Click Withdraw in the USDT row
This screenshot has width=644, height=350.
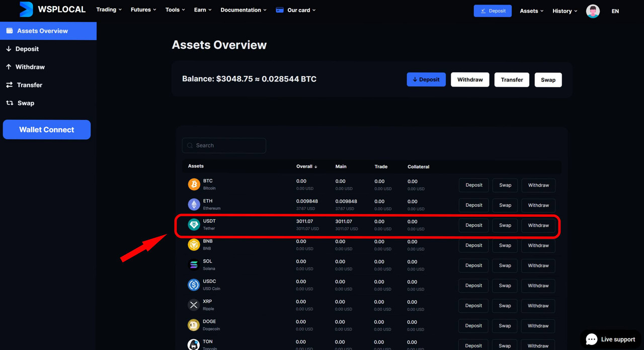(538, 225)
